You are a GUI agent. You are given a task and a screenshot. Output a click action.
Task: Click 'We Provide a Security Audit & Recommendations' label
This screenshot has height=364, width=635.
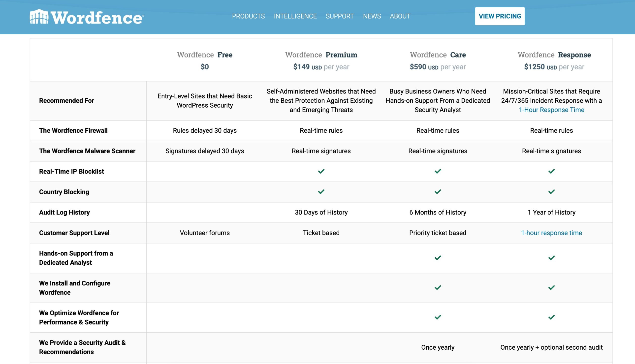(82, 347)
